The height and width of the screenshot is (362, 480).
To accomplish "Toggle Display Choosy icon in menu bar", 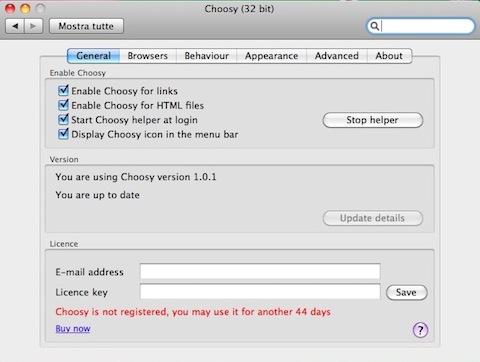I will pos(63,134).
